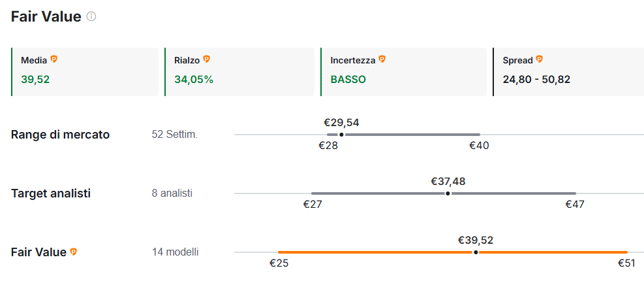Click the €39,52 marker dot on Fair Value bar

pyautogui.click(x=476, y=252)
